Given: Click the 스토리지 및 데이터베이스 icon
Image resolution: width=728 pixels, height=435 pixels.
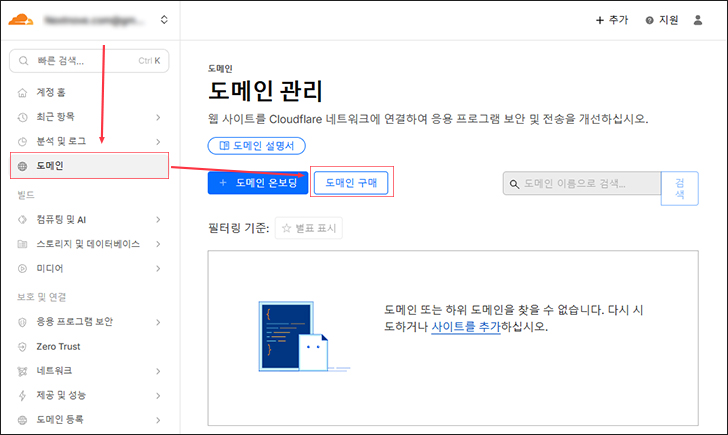Looking at the screenshot, I should 22,244.
